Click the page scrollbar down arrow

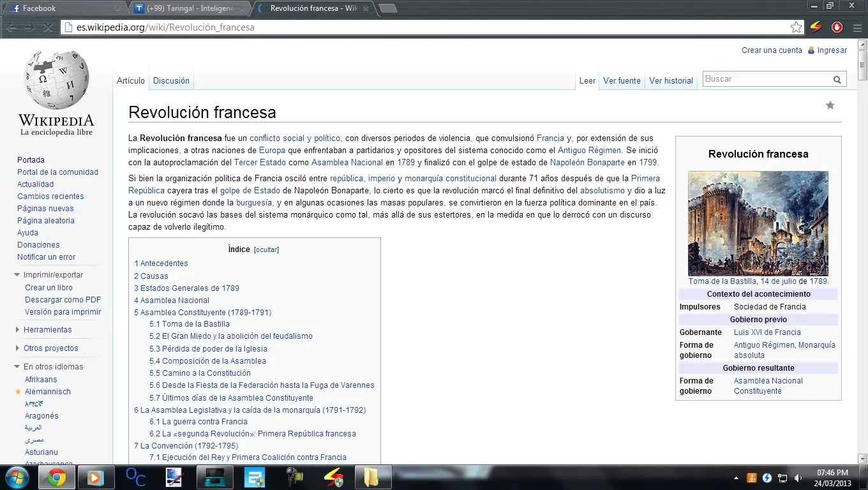pos(863,459)
